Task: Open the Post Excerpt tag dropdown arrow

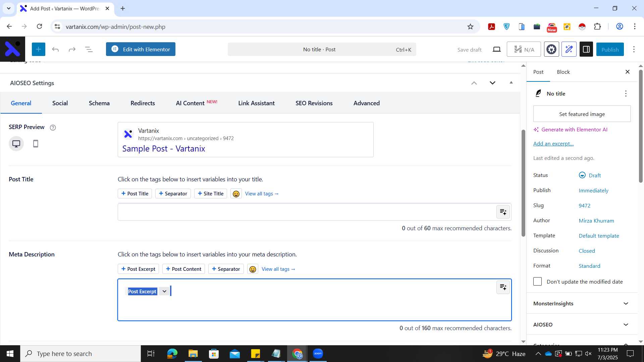Action: tap(164, 291)
